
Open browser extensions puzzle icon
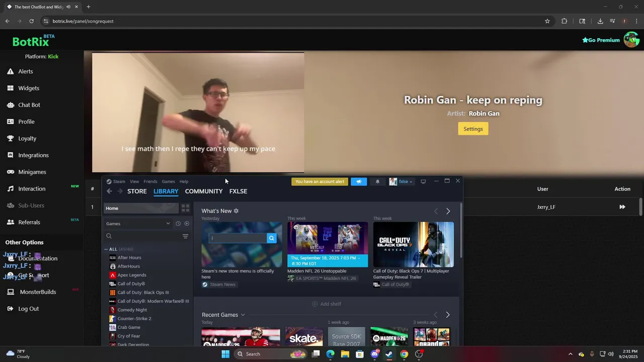[564, 21]
